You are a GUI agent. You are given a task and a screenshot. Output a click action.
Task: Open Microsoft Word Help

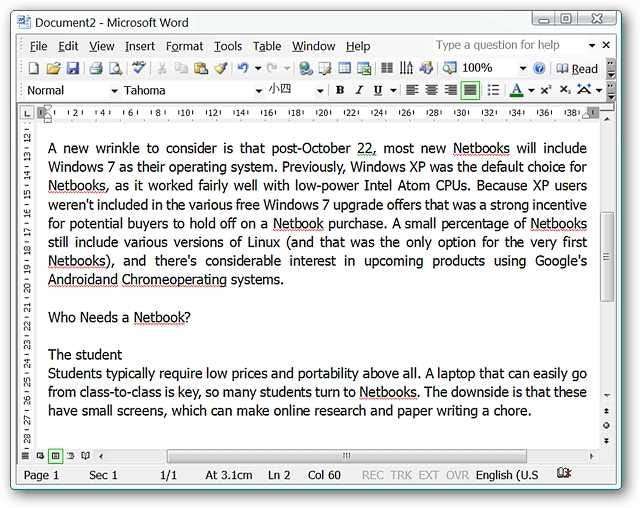point(539,68)
